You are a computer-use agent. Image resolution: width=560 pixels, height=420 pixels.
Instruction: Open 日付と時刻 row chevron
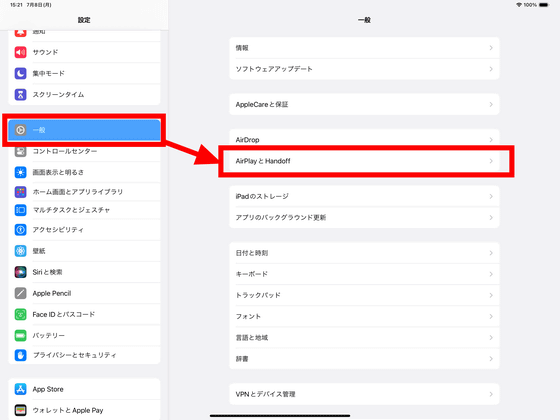coord(491,253)
